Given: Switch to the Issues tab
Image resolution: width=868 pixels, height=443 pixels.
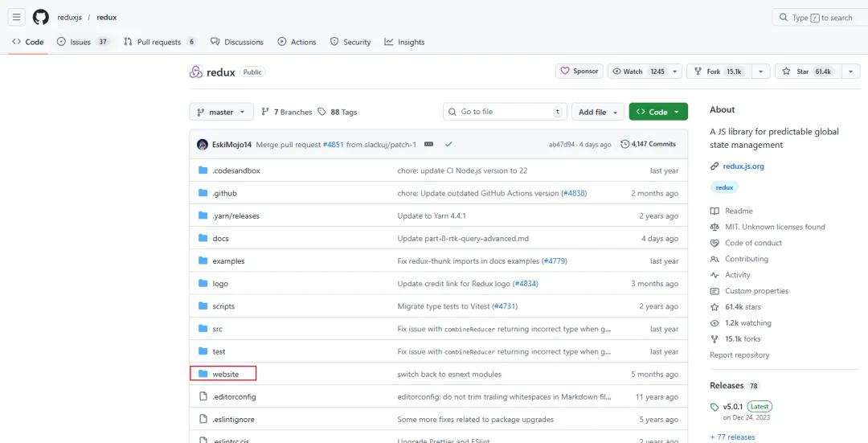Looking at the screenshot, I should (x=83, y=42).
